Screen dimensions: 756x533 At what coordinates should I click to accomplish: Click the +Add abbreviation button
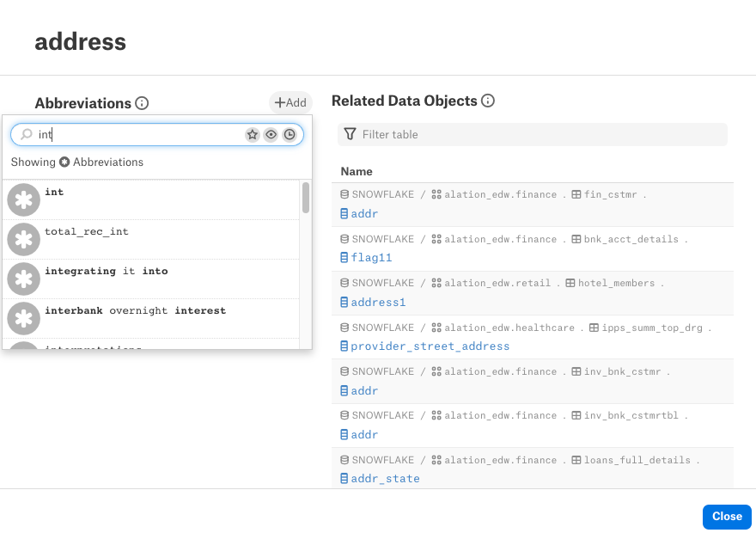(x=290, y=103)
